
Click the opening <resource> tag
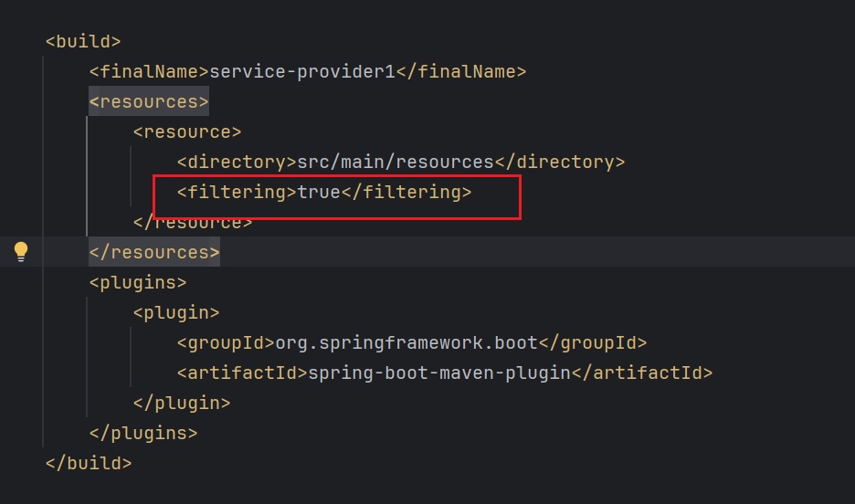(187, 131)
